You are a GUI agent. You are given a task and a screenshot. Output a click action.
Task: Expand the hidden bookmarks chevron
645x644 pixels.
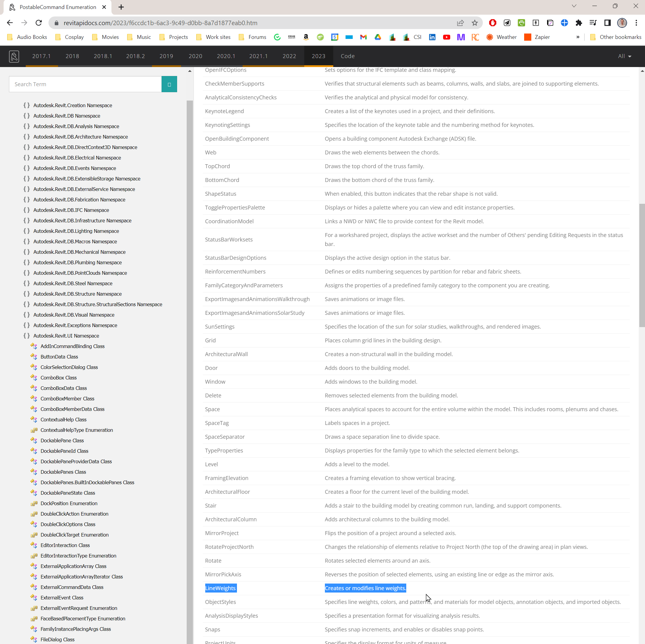[578, 37]
